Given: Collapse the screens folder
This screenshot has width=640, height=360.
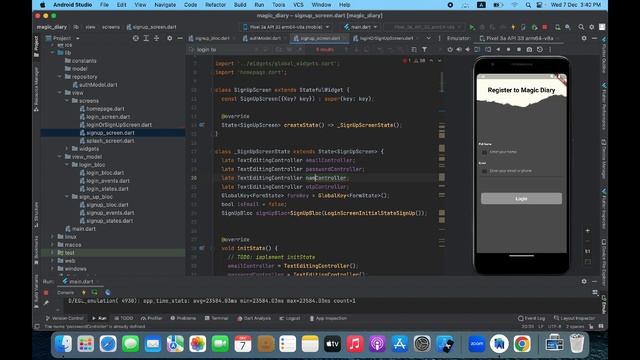Looking at the screenshot, I should (x=67, y=101).
